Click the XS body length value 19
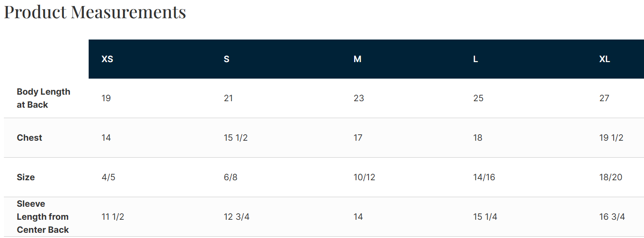Viewport: 644px width, 238px height. pyautogui.click(x=106, y=98)
